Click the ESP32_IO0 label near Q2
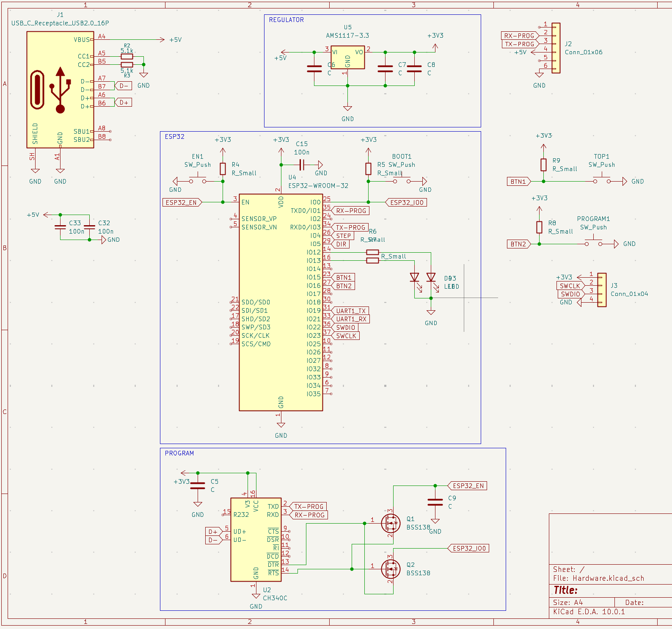Image resolution: width=672 pixels, height=629 pixels. (468, 548)
